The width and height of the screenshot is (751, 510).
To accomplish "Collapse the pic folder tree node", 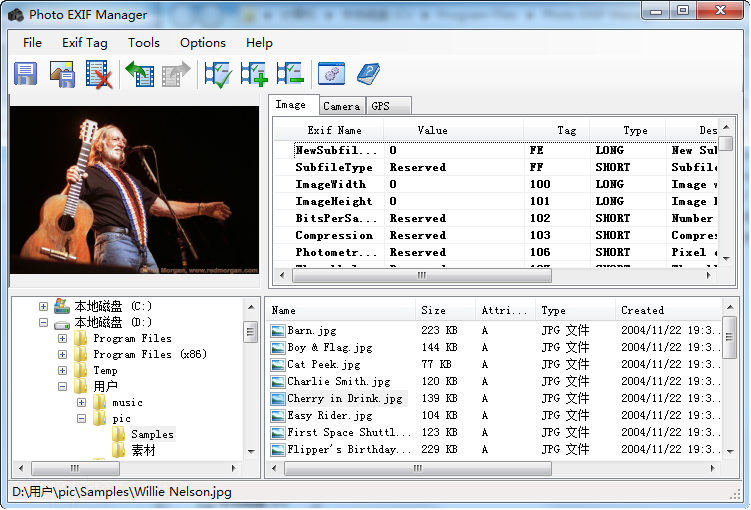I will [x=82, y=419].
